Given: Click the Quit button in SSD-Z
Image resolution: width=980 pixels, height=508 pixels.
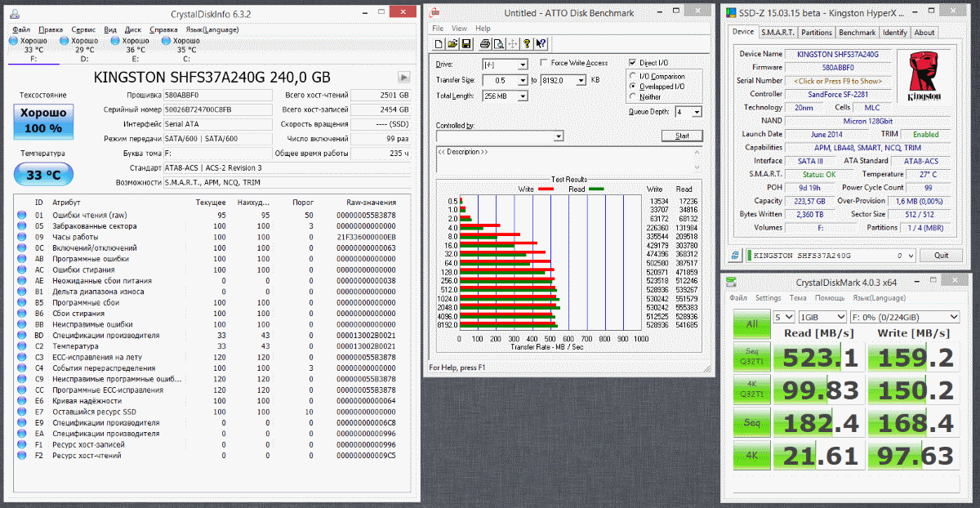Looking at the screenshot, I should [942, 256].
